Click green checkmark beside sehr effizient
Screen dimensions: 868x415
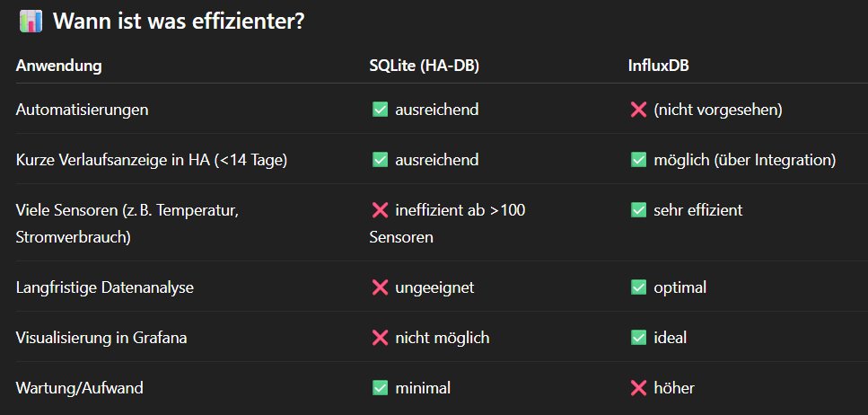[x=638, y=210]
